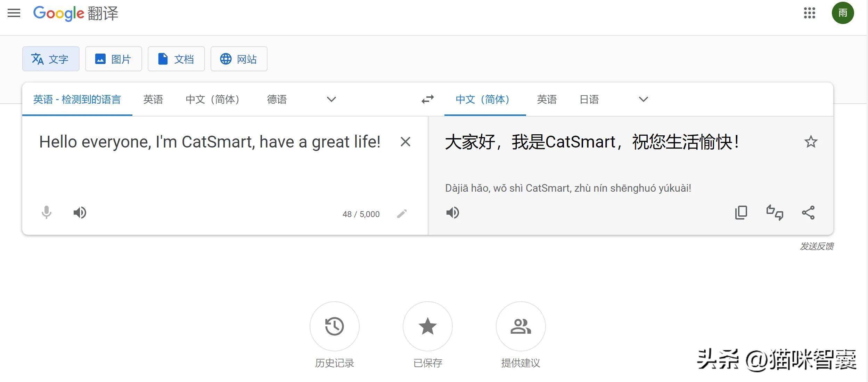
Task: Open the handwriting pencil input tool
Action: click(x=402, y=214)
